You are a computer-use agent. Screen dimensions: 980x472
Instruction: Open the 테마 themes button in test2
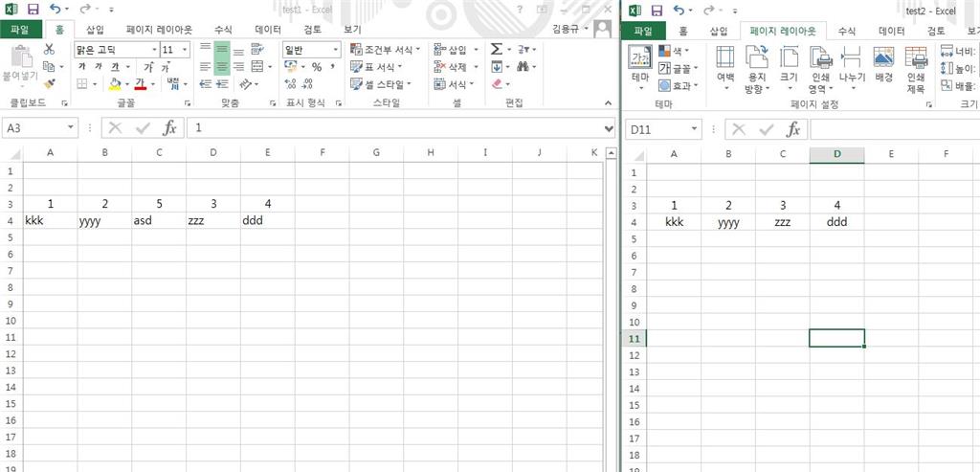click(x=640, y=68)
